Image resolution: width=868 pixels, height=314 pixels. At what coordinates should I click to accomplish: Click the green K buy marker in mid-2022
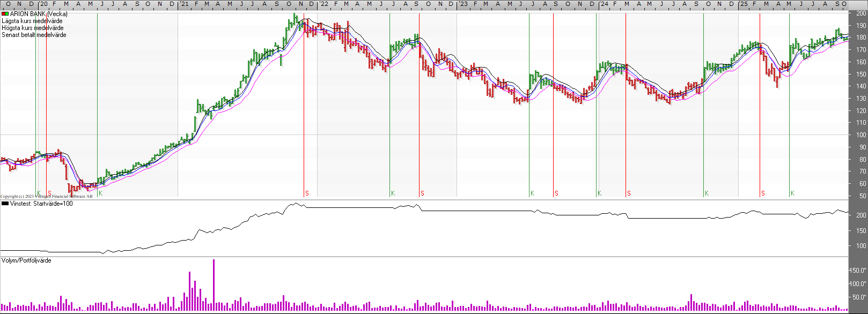(393, 193)
